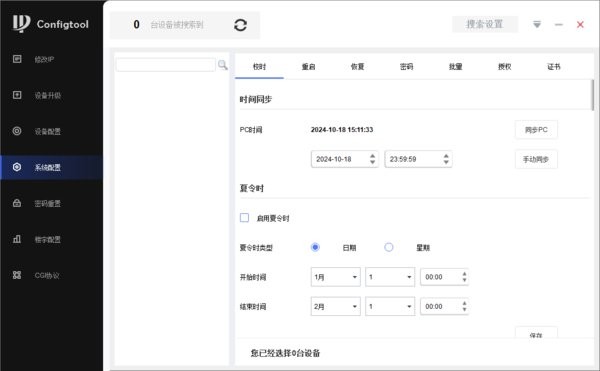
Task: Click the partially visible 保存 (Save) button
Action: (536, 333)
